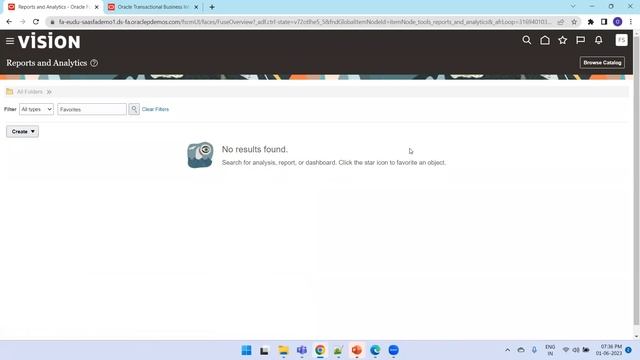Image resolution: width=640 pixels, height=360 pixels.
Task: Click the No results found message
Action: (255, 149)
